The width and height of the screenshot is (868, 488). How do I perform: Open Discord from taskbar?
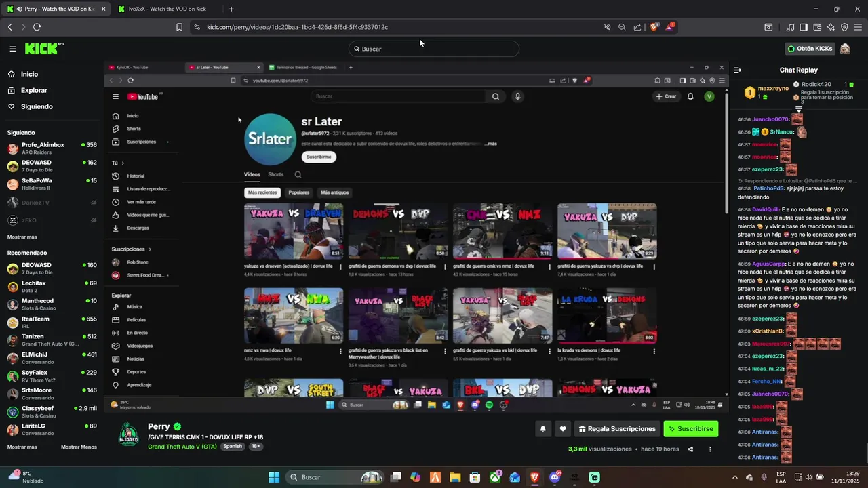click(555, 477)
